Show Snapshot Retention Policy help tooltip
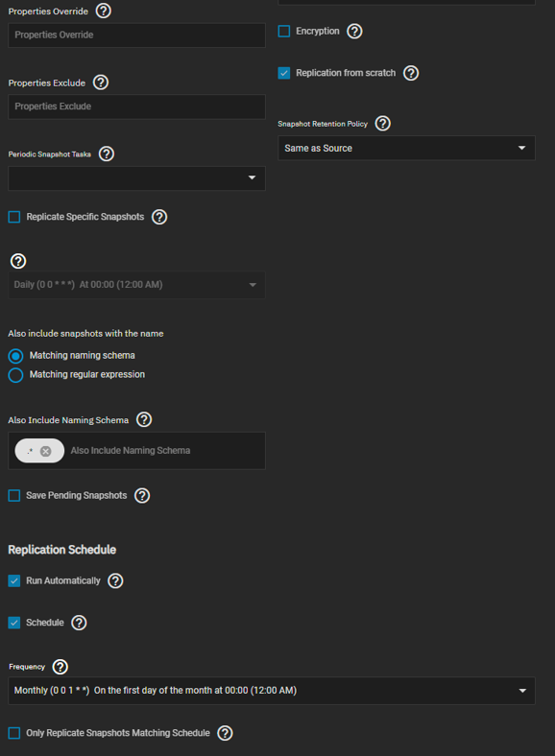Image resolution: width=555 pixels, height=756 pixels. [x=383, y=124]
